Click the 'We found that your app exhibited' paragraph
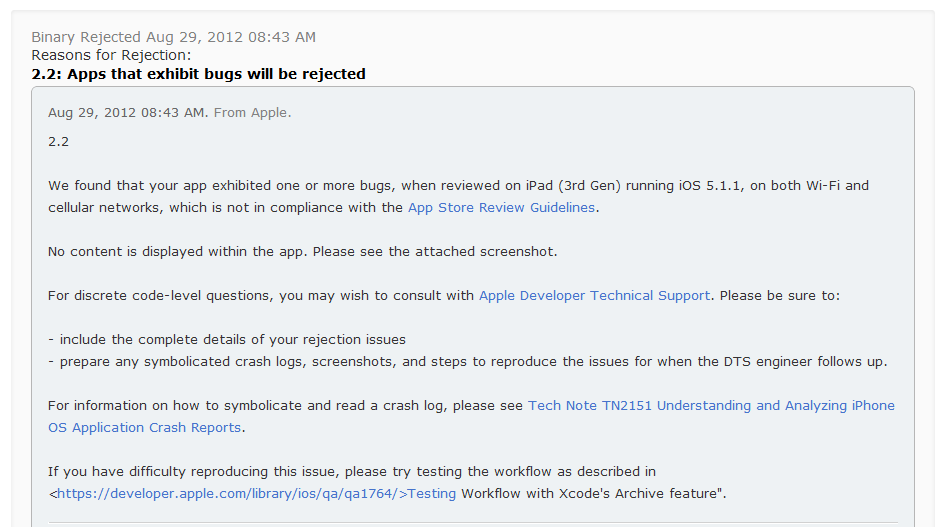The height and width of the screenshot is (527, 944). click(x=458, y=196)
